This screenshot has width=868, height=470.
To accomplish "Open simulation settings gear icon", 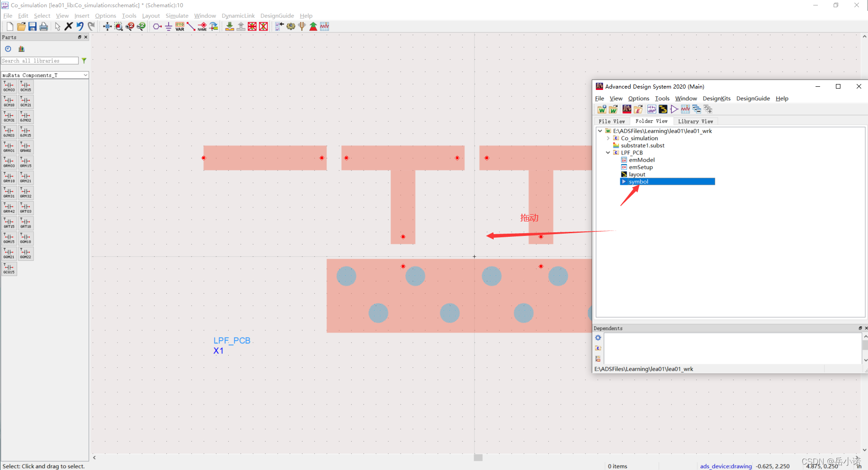I will [x=291, y=27].
